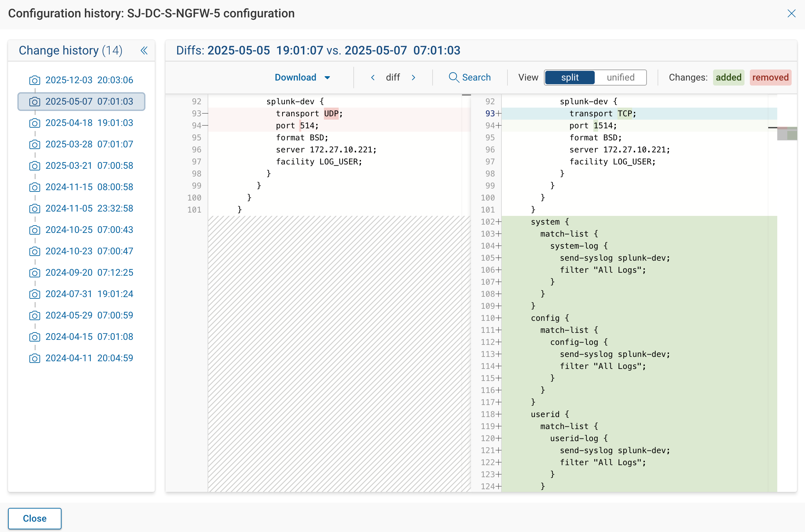Toggle the removed changes filter
Viewport: 805px width, 532px height.
[x=770, y=77]
